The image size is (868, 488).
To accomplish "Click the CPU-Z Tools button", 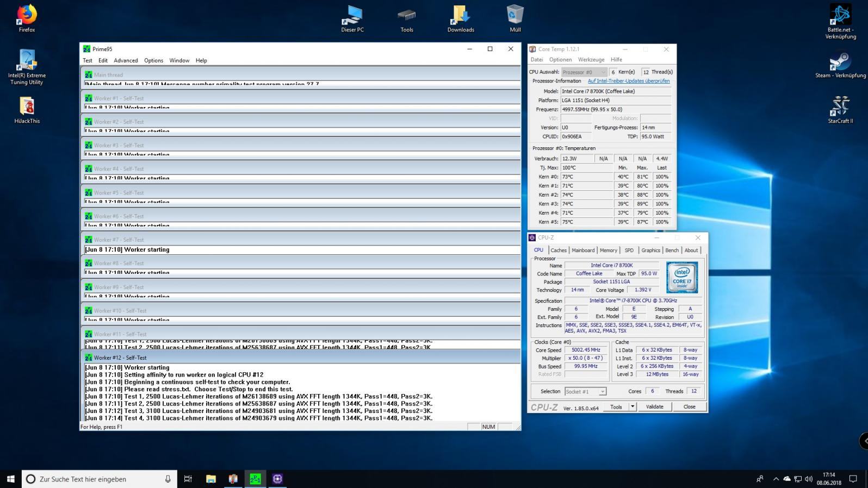I will pos(616,406).
